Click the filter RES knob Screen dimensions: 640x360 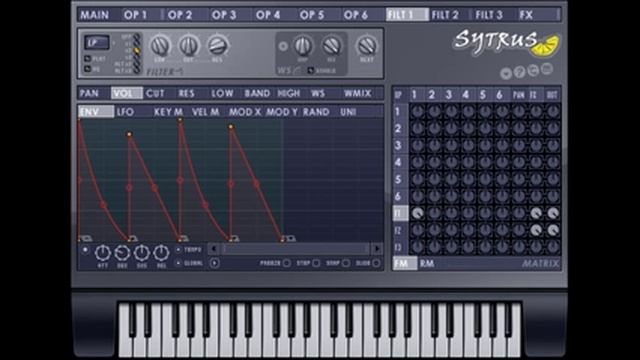(x=217, y=46)
